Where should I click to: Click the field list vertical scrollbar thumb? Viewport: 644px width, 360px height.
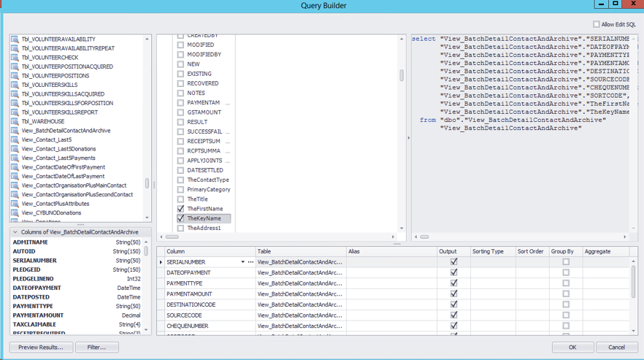coord(402,75)
